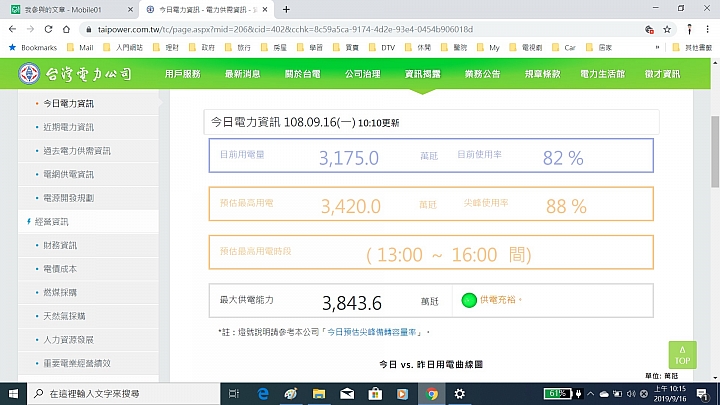The height and width of the screenshot is (405, 720).
Task: Reload the page with refresh icon
Action: click(x=48, y=29)
